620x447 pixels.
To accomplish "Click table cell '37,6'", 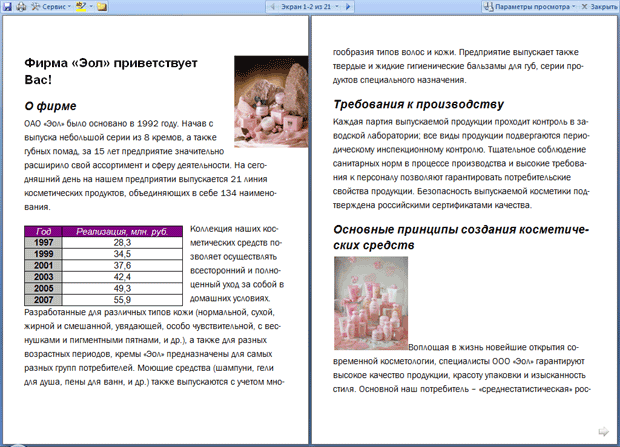I will (x=122, y=265).
